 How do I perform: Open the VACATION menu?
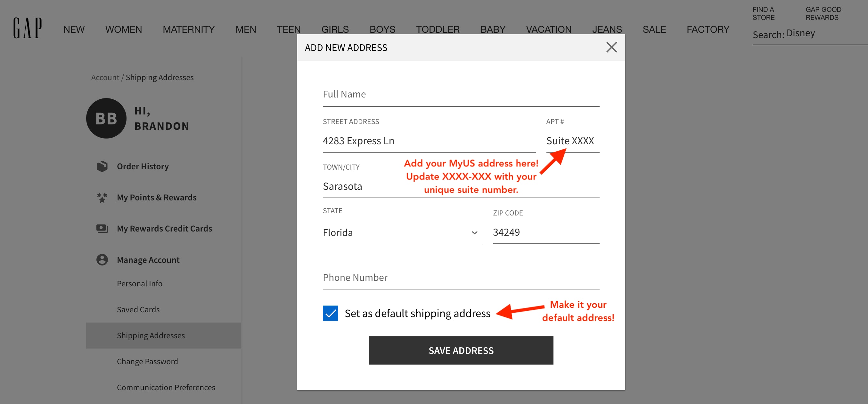[549, 29]
